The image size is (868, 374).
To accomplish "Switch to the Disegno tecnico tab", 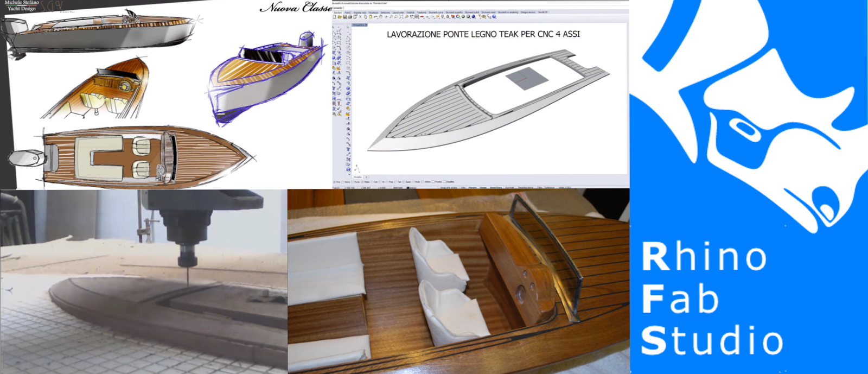I will coord(528,12).
